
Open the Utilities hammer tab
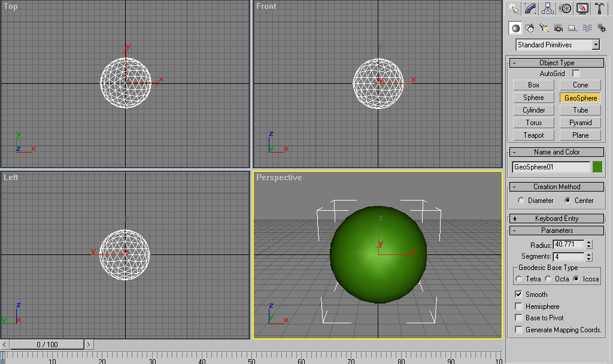tap(599, 8)
